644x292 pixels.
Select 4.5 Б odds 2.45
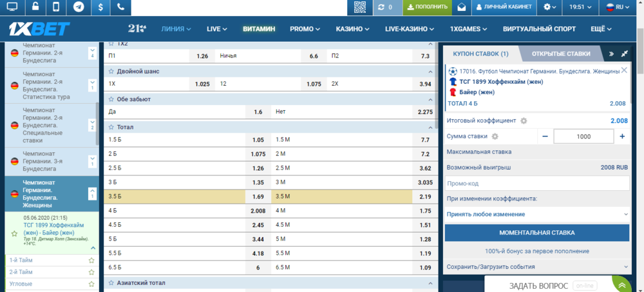258,225
